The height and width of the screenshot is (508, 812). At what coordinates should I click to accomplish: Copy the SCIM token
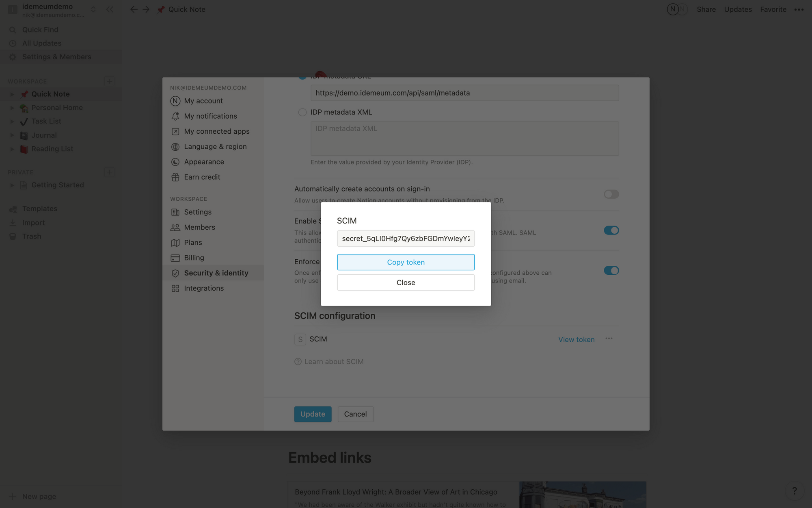[x=406, y=262]
